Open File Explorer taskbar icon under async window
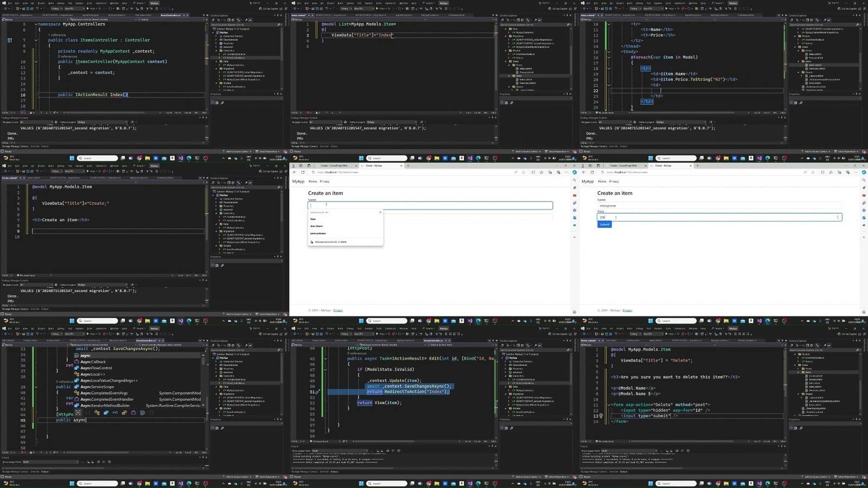The image size is (868, 488). pos(147,483)
